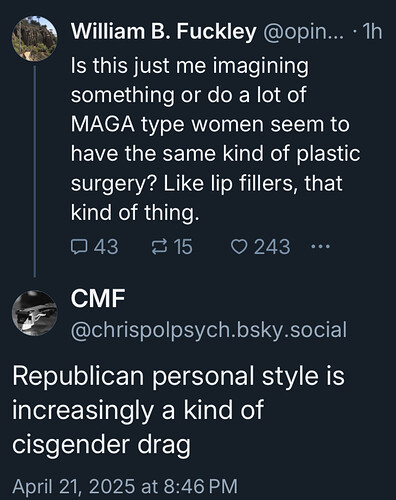Image resolution: width=396 pixels, height=500 pixels.
Task: Click the truncated @opin... handle
Action: pos(303,32)
